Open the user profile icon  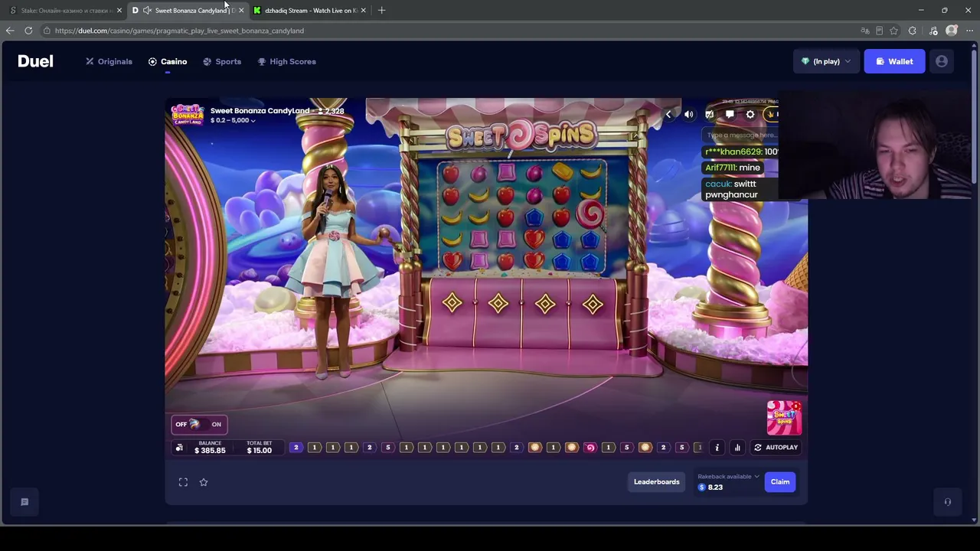942,61
